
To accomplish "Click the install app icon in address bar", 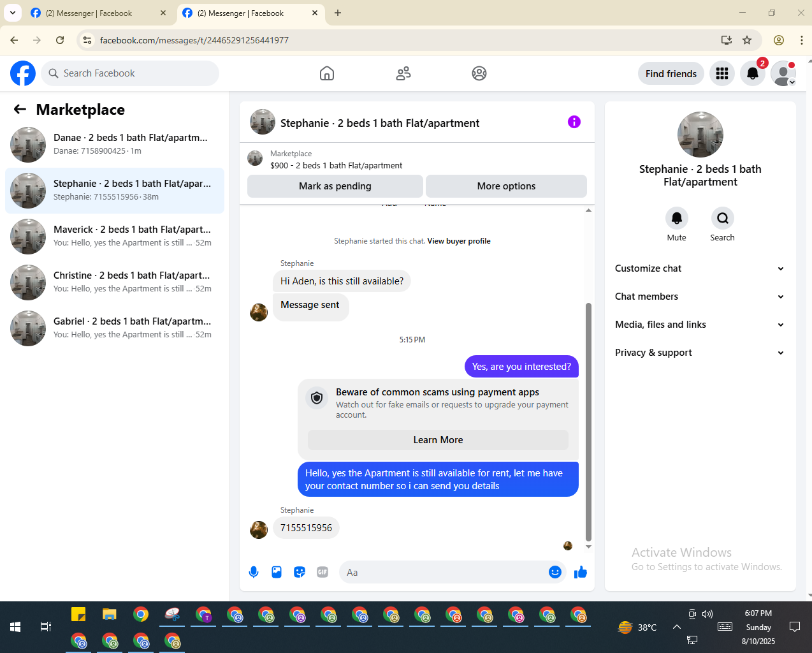I will (x=727, y=40).
